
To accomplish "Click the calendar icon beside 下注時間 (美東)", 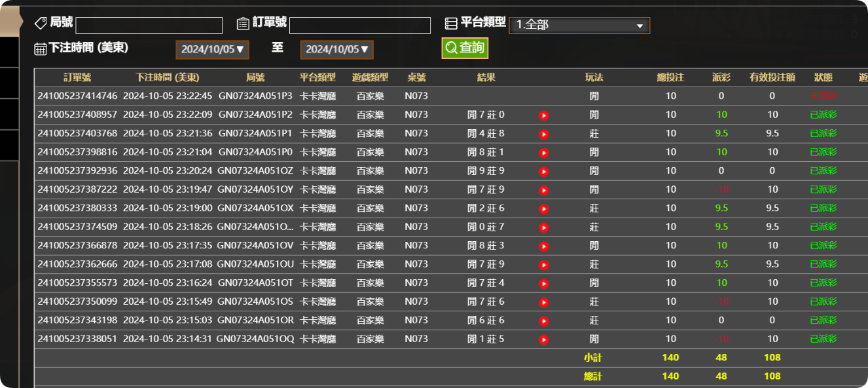I will 39,48.
